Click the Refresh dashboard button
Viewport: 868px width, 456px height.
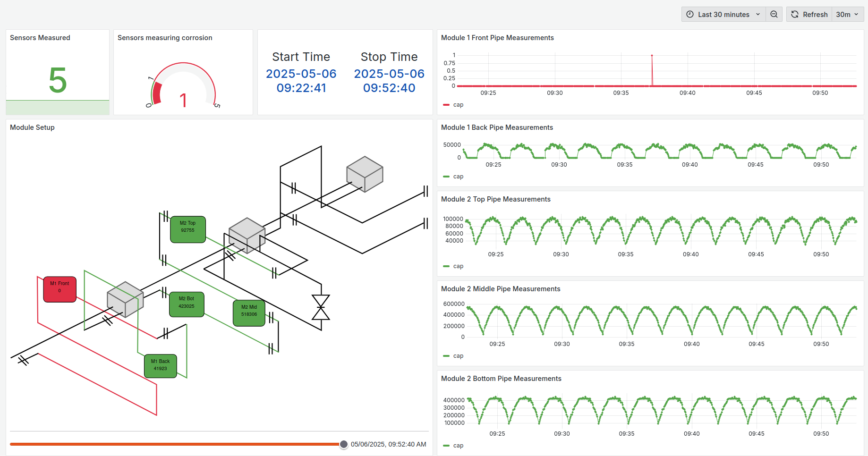coord(809,14)
